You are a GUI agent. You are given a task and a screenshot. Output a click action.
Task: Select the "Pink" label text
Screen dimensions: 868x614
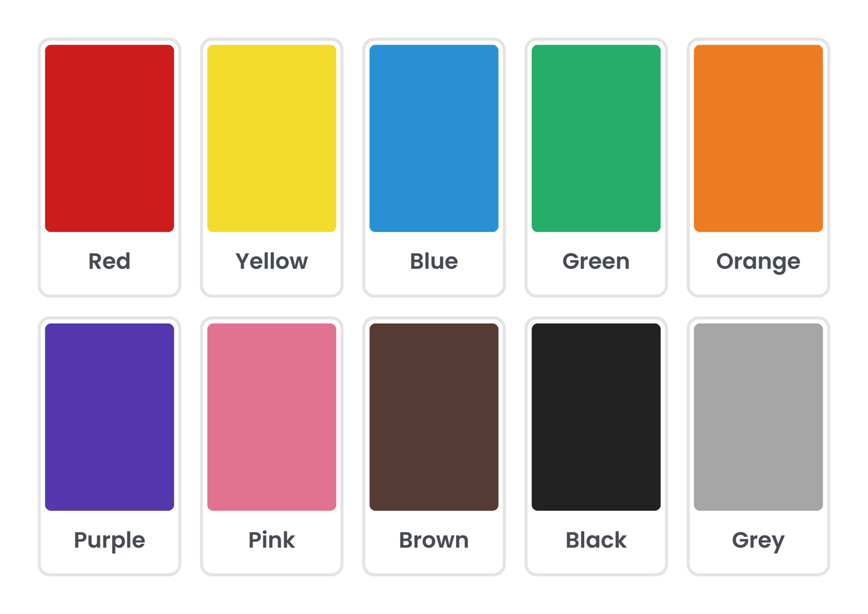point(271,540)
